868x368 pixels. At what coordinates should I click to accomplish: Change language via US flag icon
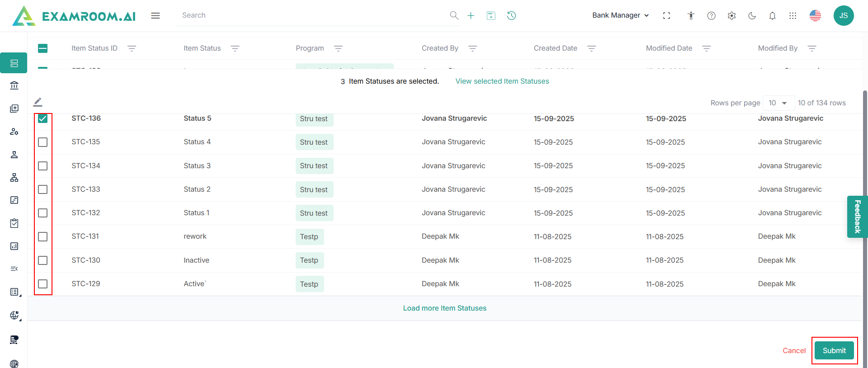pos(815,15)
